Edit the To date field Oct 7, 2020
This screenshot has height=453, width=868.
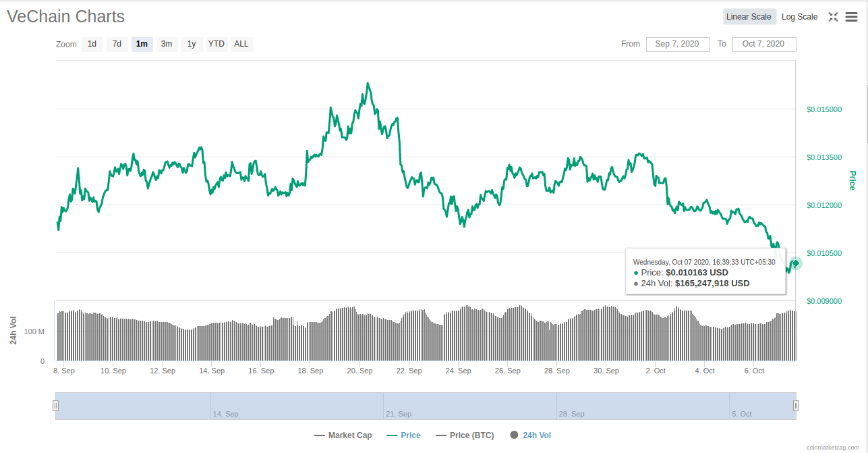(763, 44)
